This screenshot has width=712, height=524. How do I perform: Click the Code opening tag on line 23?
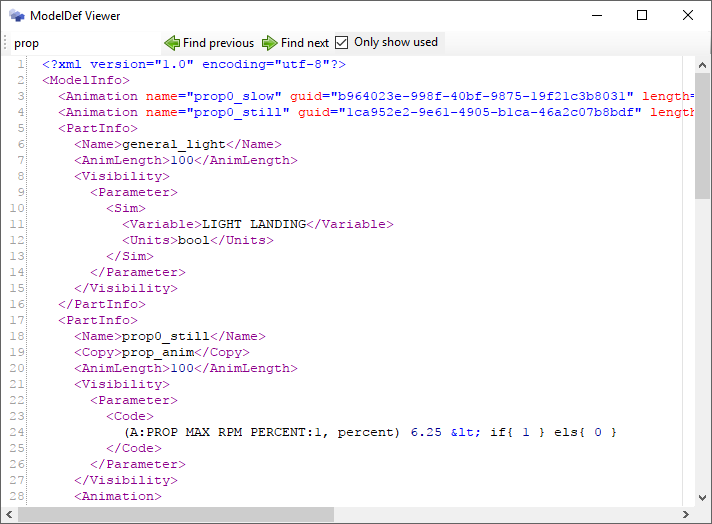130,416
